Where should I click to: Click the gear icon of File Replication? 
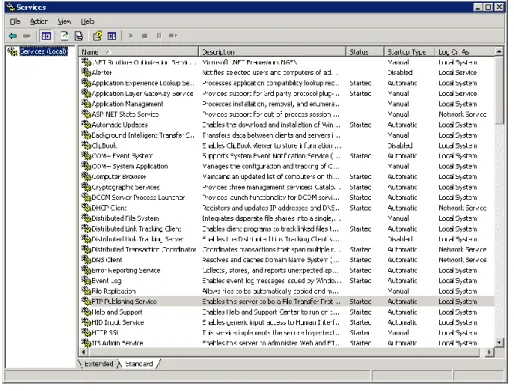tap(86, 291)
